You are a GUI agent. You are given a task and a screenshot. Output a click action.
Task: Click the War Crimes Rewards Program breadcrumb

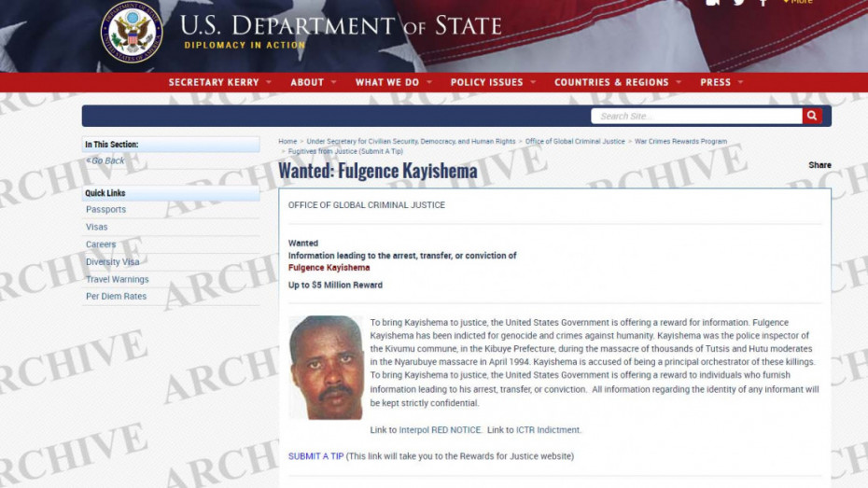pos(680,142)
